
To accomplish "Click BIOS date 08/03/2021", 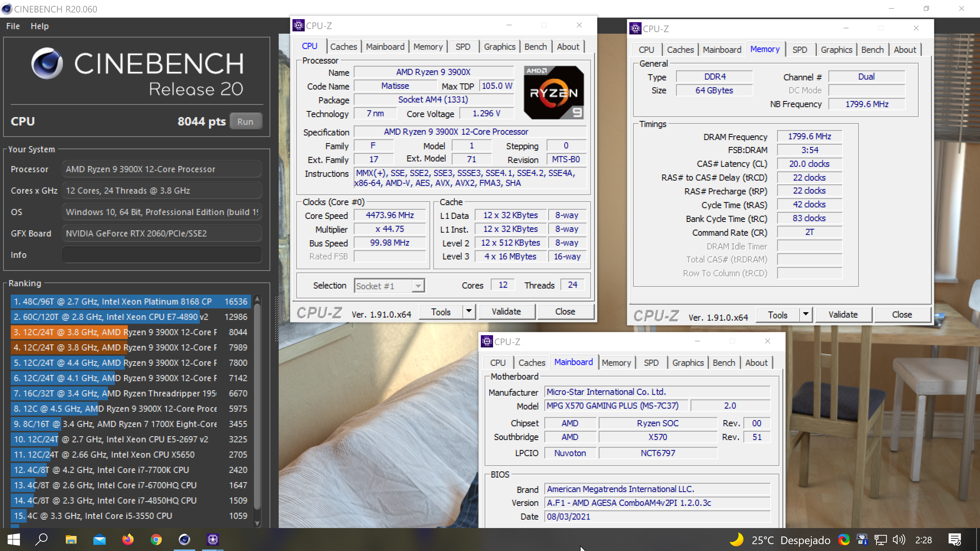I will [x=657, y=516].
